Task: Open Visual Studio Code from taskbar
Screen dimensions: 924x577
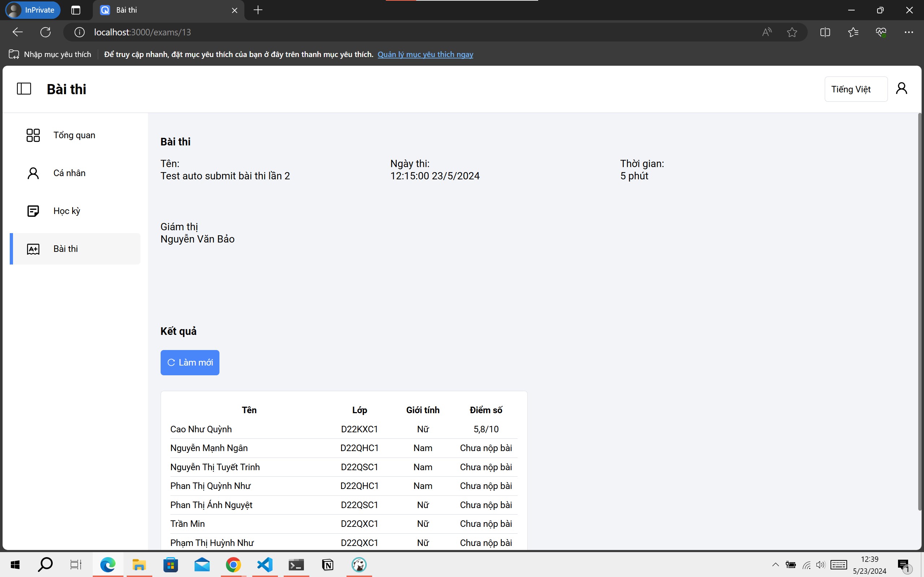Action: 265,564
